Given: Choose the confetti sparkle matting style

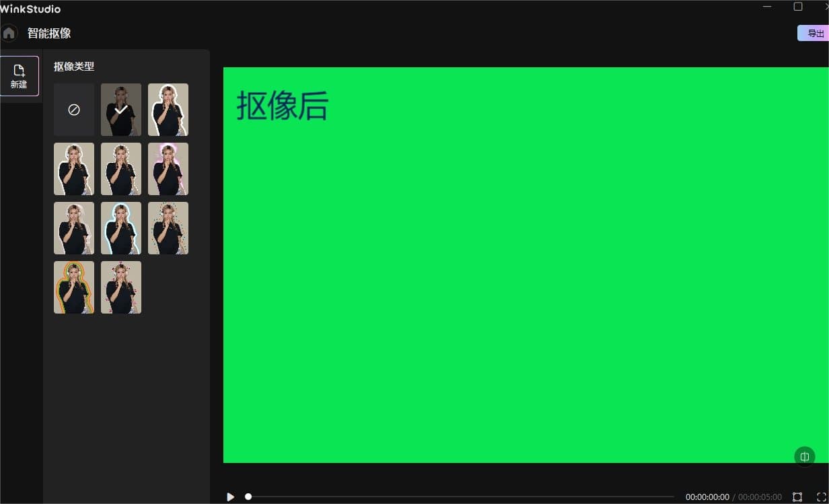Looking at the screenshot, I should click(168, 228).
